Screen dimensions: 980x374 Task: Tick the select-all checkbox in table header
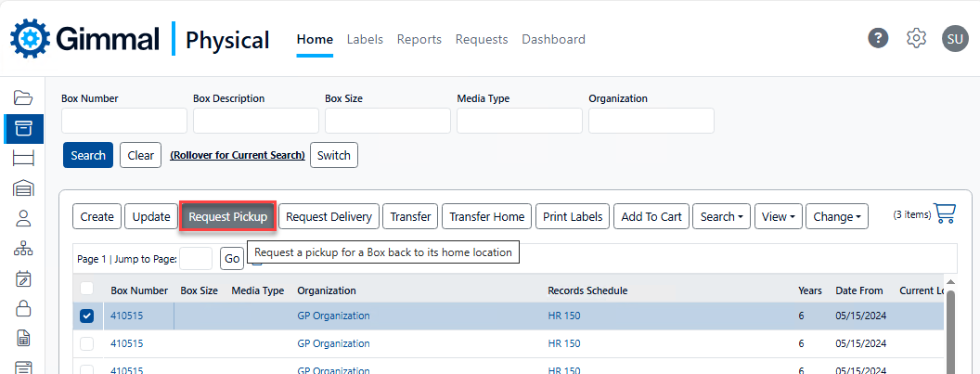87,290
